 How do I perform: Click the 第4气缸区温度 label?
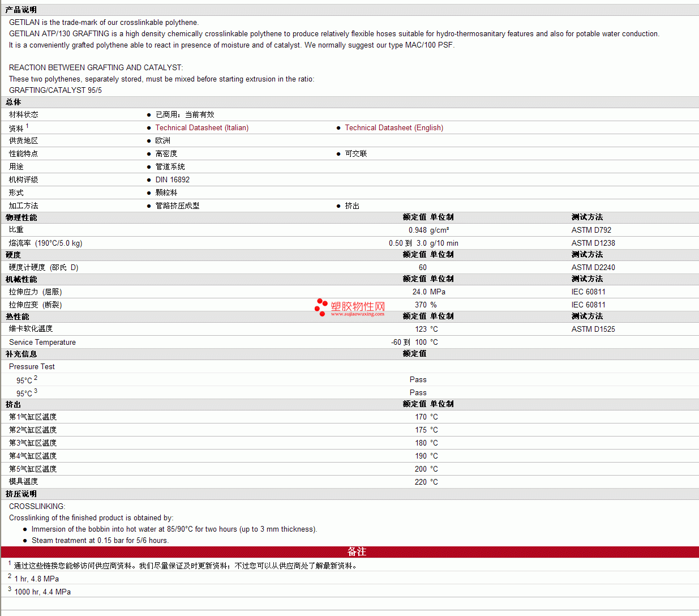coord(33,456)
